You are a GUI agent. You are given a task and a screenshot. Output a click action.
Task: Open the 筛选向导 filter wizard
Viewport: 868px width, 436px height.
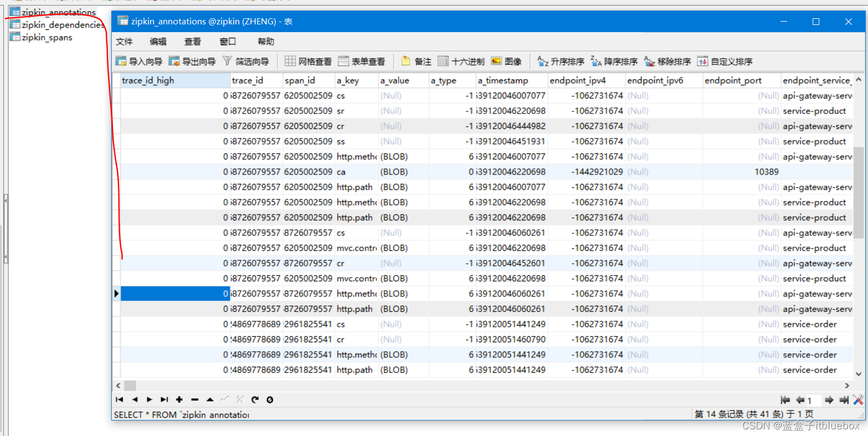245,61
